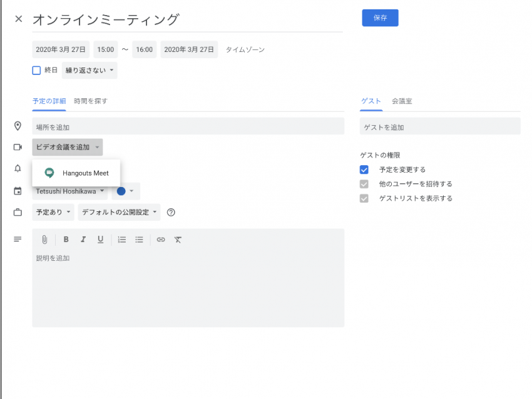532x399 pixels.
Task: Toggle bold text formatting
Action: [x=66, y=240]
